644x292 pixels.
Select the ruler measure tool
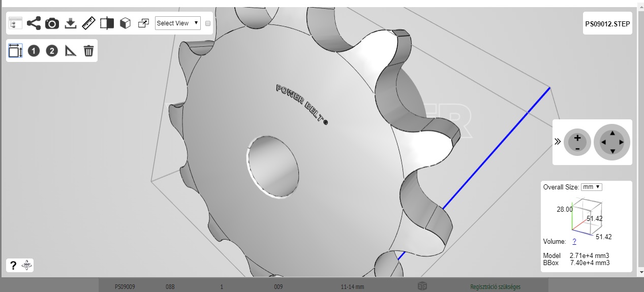point(89,23)
